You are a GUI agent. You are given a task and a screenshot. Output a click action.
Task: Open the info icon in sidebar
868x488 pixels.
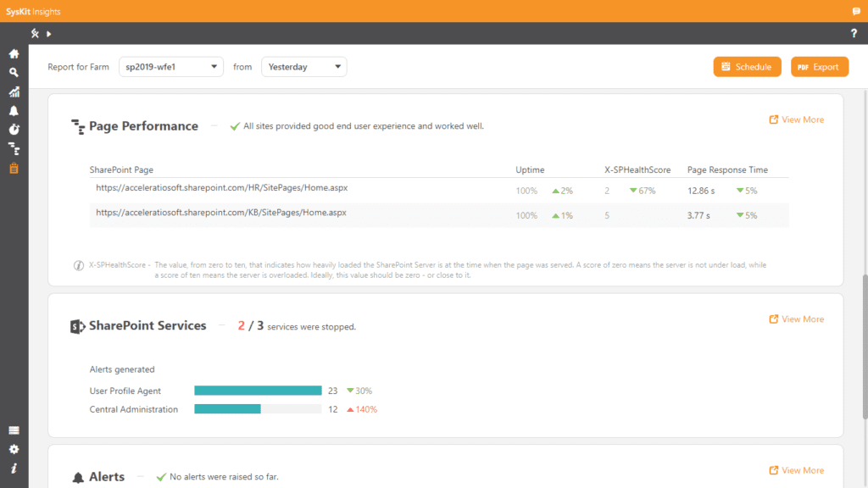coord(14,469)
